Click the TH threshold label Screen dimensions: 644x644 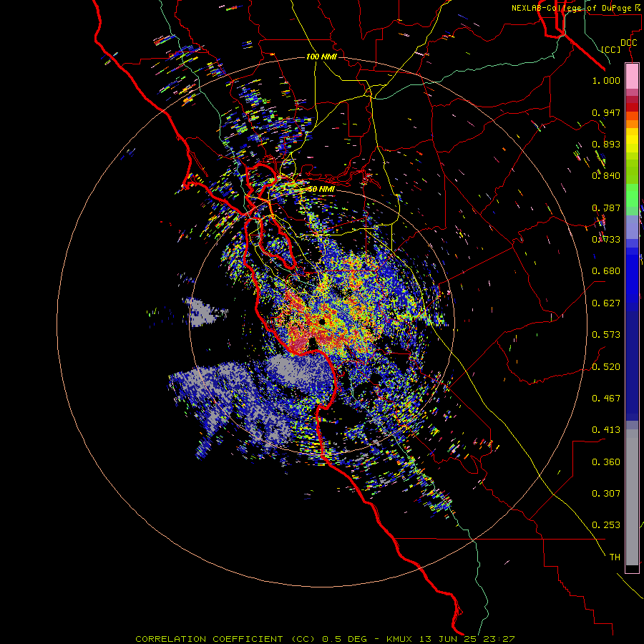(x=615, y=557)
